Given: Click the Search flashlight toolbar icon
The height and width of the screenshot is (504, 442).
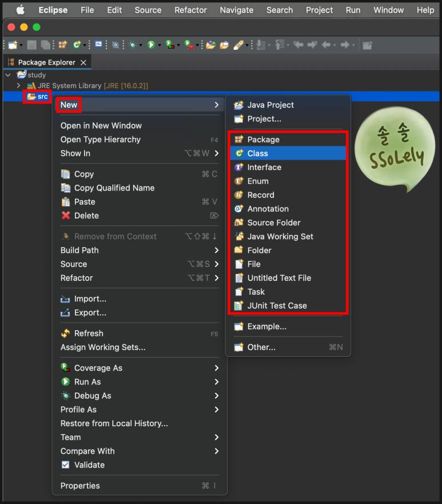Looking at the screenshot, I should click(238, 45).
